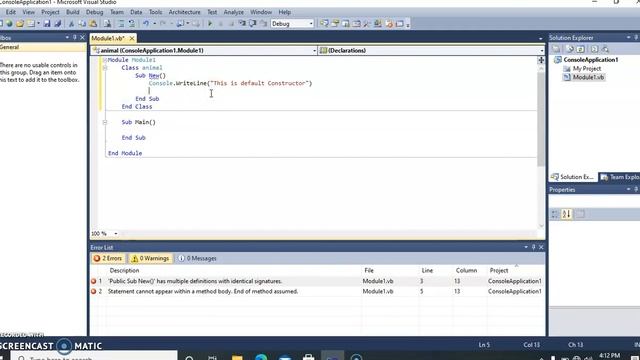
Task: Open File Explorer from the Windows taskbar
Action: point(237,357)
